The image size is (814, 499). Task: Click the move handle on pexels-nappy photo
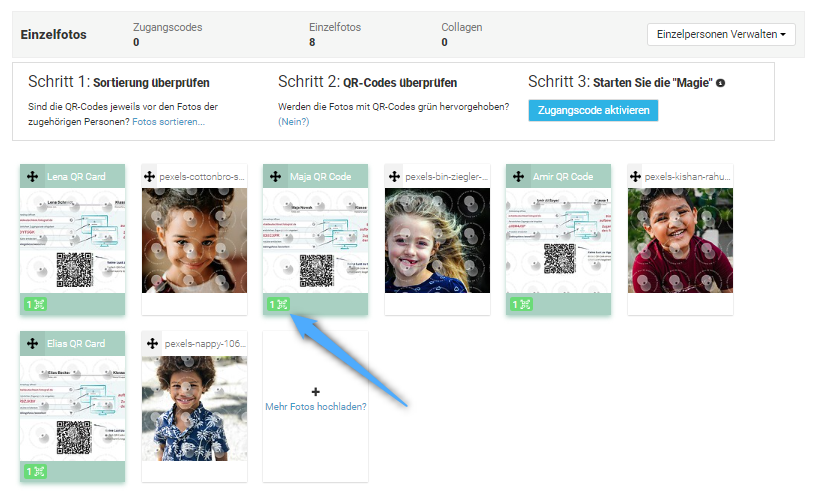pos(152,343)
